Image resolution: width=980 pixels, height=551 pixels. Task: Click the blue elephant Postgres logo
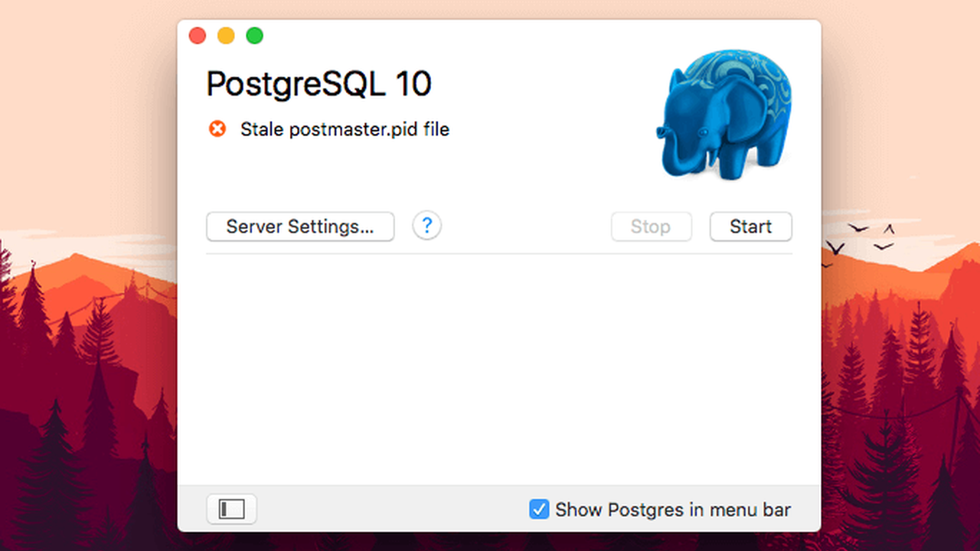724,113
